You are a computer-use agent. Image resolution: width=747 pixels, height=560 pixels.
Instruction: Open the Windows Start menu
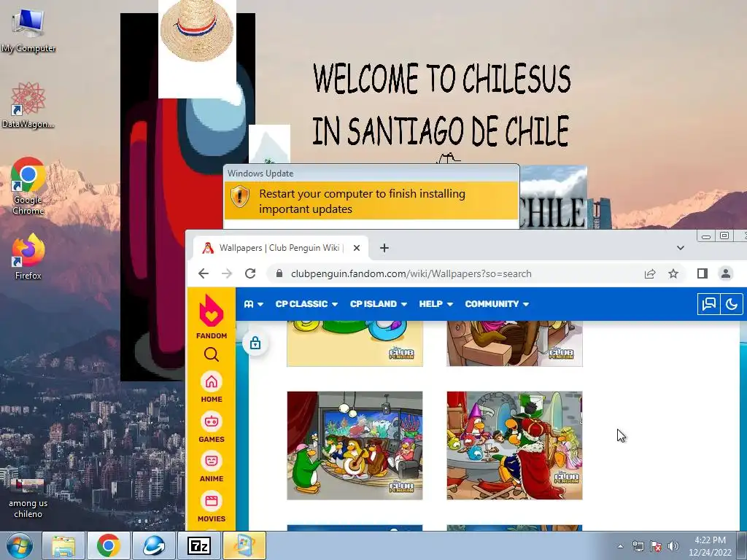tap(20, 545)
